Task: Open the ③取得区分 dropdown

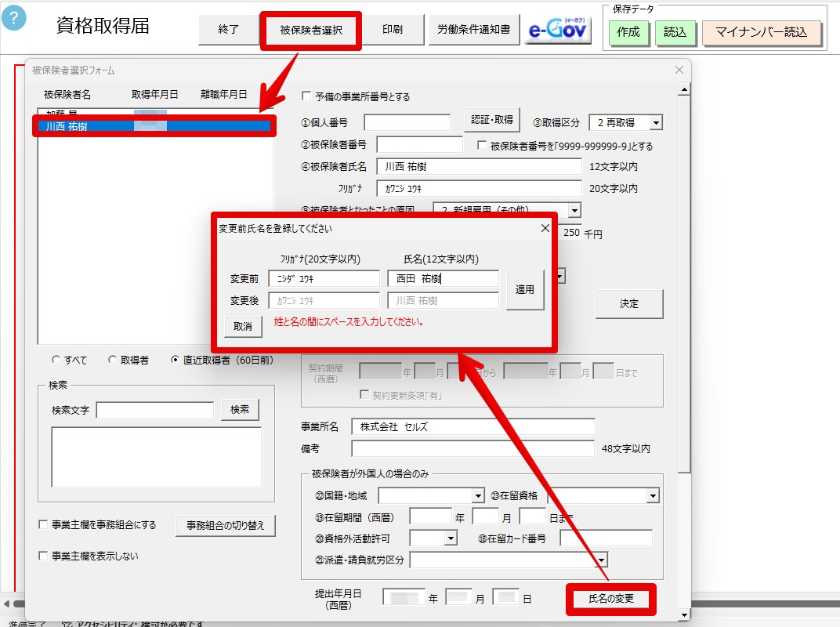Action: (x=657, y=123)
